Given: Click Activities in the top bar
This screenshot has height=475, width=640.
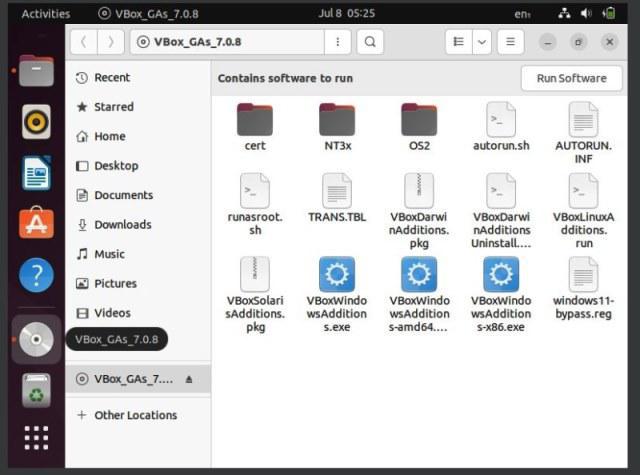Looking at the screenshot, I should tap(46, 14).
